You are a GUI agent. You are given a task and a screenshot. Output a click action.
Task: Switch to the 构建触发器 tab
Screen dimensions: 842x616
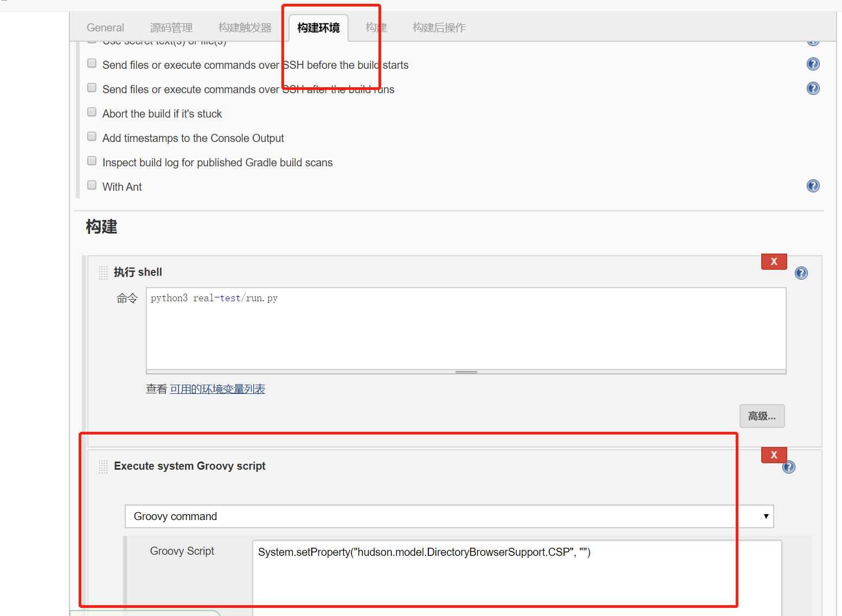(245, 28)
